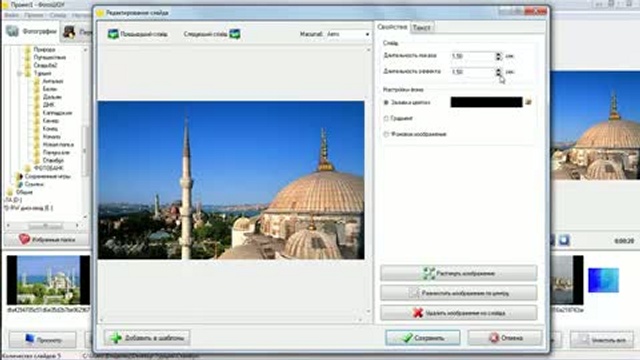Select the ФОТОБАНК folder

(49, 168)
